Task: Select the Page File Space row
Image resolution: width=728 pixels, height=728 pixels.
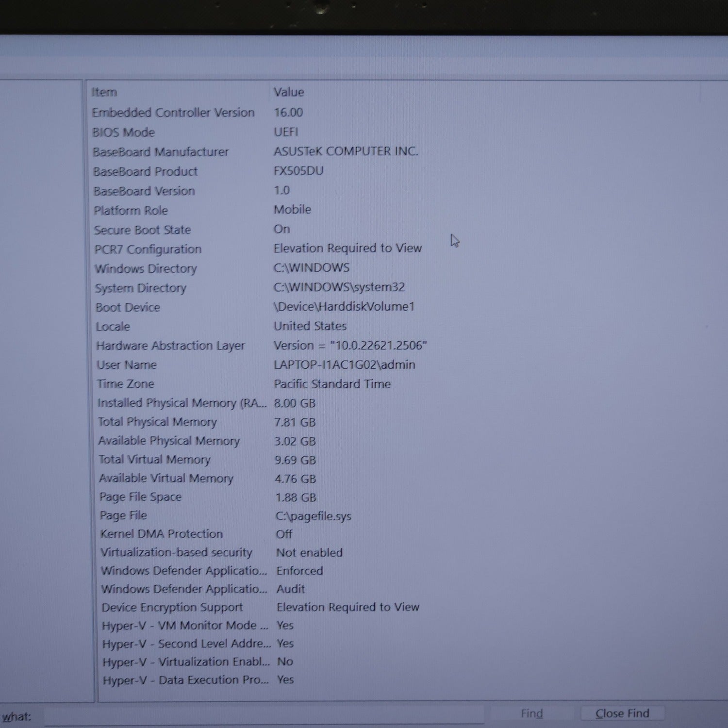Action: pos(141,497)
